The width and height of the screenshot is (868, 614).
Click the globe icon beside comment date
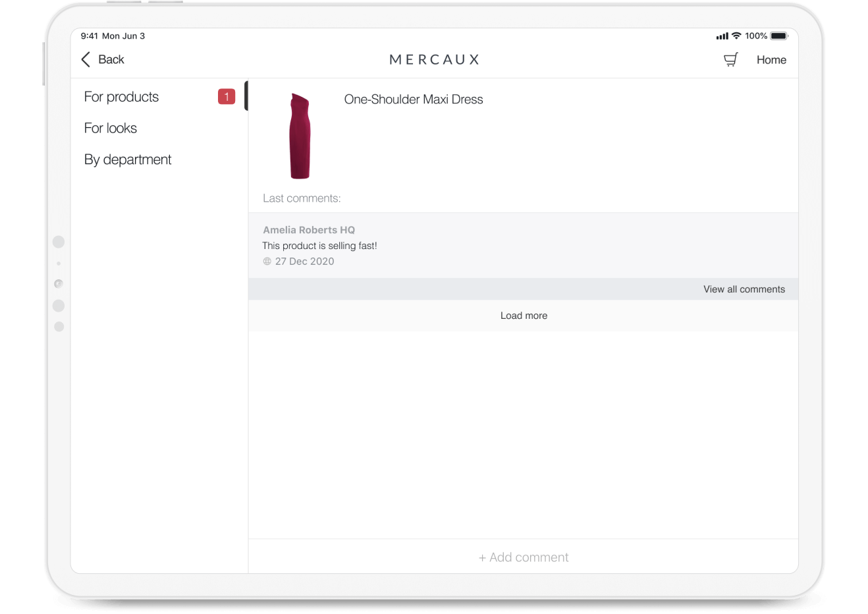[267, 262]
